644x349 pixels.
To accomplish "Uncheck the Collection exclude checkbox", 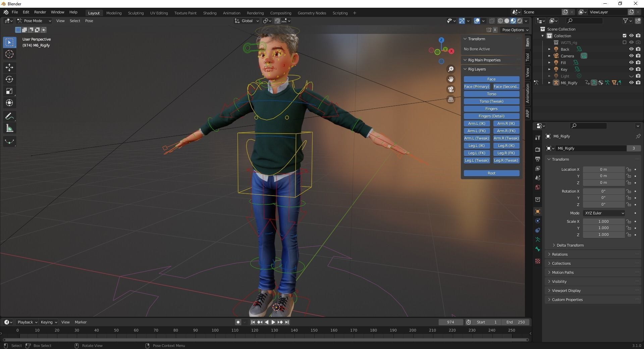I will [624, 36].
